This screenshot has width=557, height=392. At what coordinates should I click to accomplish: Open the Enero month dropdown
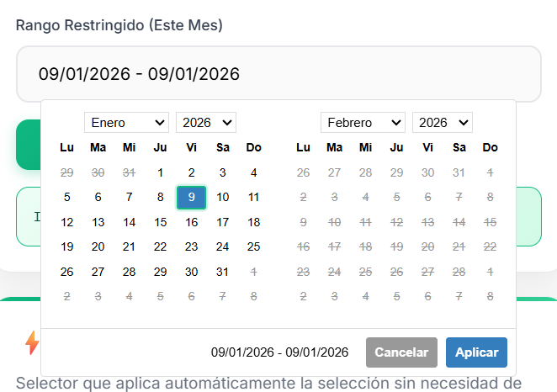coord(126,123)
